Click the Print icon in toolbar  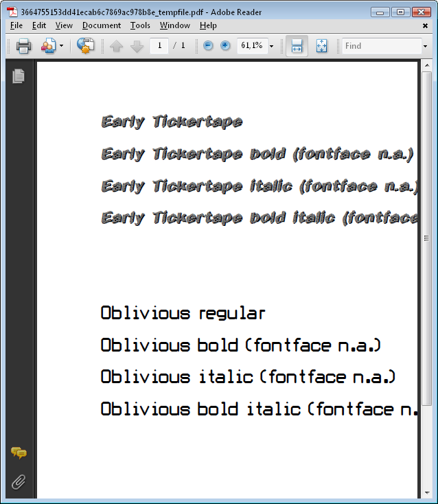(23, 46)
